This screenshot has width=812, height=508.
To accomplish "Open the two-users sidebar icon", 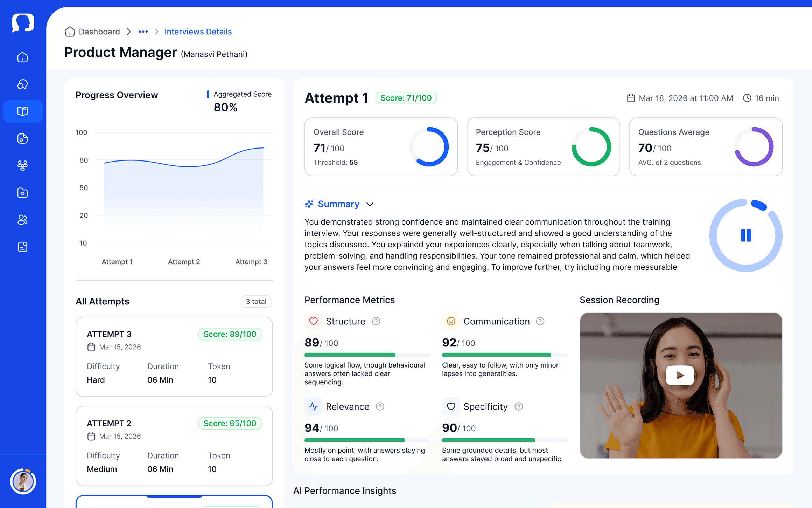I will [23, 220].
